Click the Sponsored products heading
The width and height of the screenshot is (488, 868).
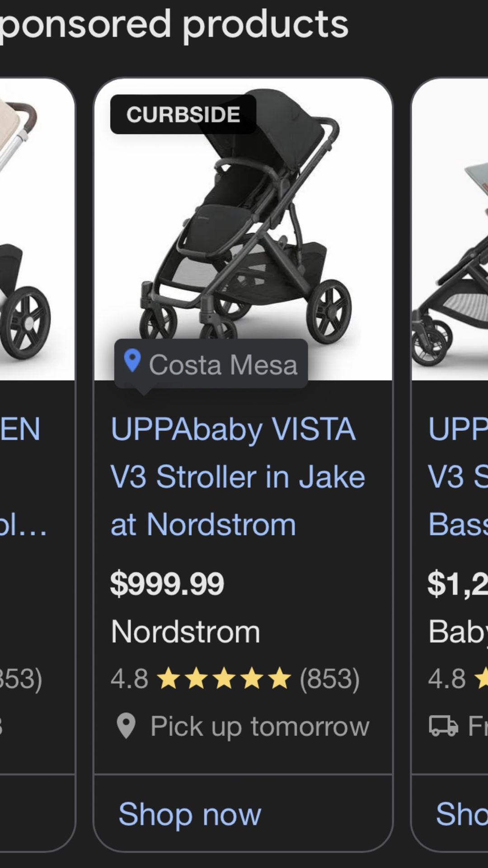[x=174, y=26]
